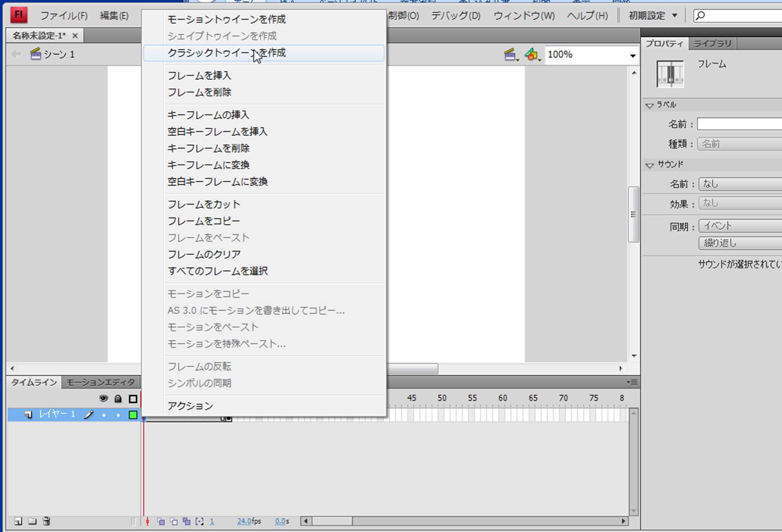The width and height of the screenshot is (782, 532).
Task: Click the Edit Multiple Frames icon
Action: click(186, 521)
